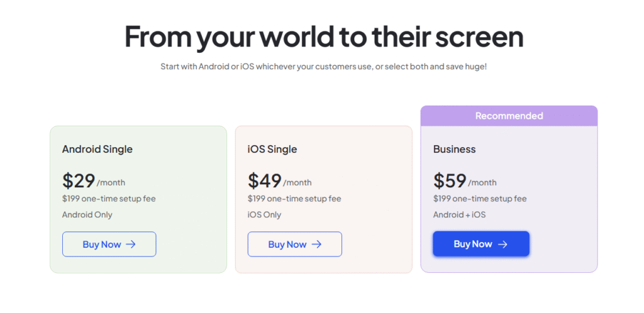
Task: Click the 'Android Only' label
Action: pos(87,215)
